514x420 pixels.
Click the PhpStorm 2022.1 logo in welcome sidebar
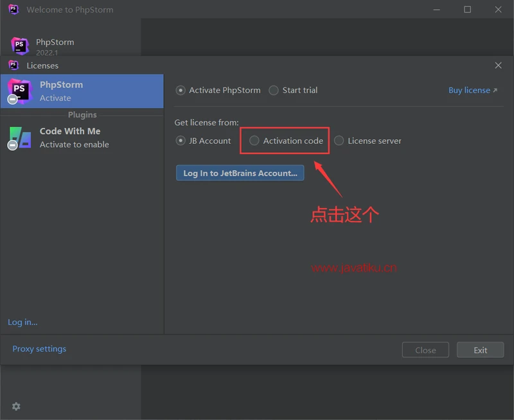point(20,46)
